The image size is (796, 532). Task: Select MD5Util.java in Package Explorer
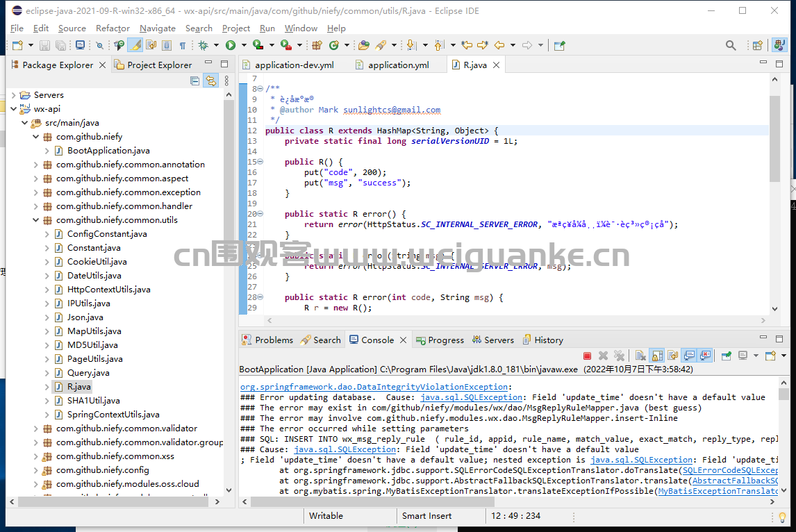click(x=92, y=344)
